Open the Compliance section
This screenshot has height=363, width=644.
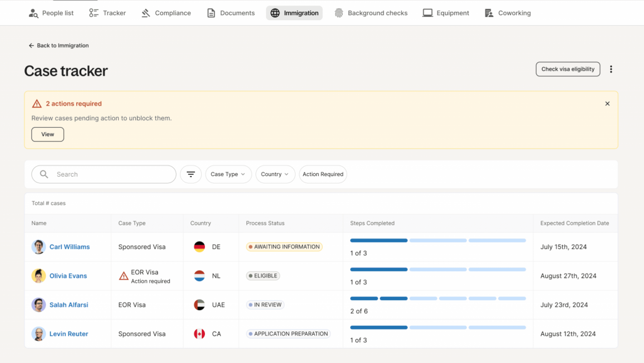[165, 13]
